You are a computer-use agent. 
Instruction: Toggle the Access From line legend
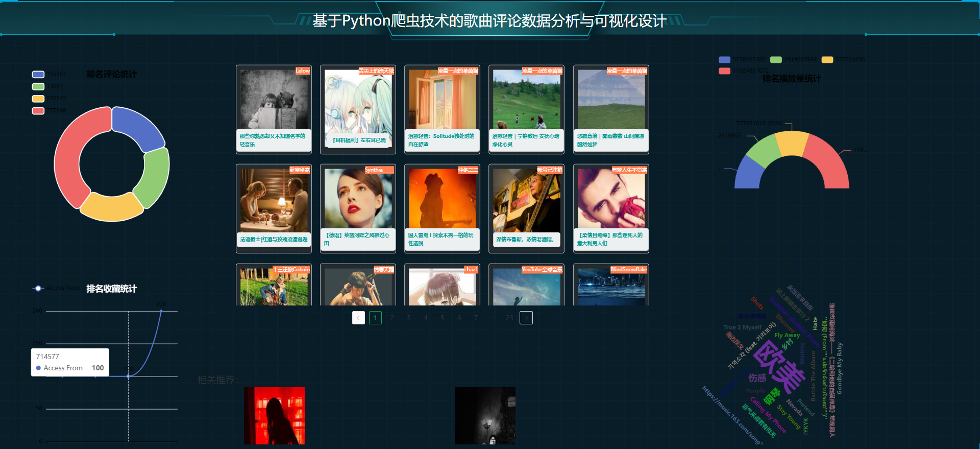(38, 289)
